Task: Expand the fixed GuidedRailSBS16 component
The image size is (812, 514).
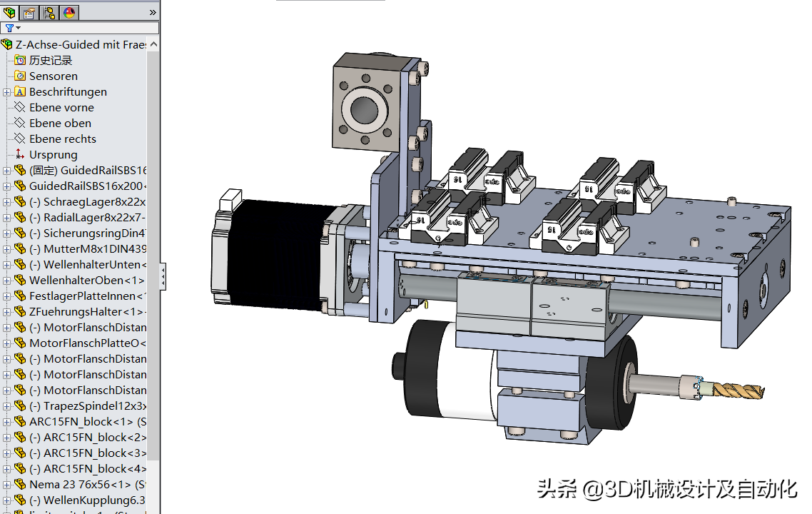Action: pyautogui.click(x=6, y=171)
